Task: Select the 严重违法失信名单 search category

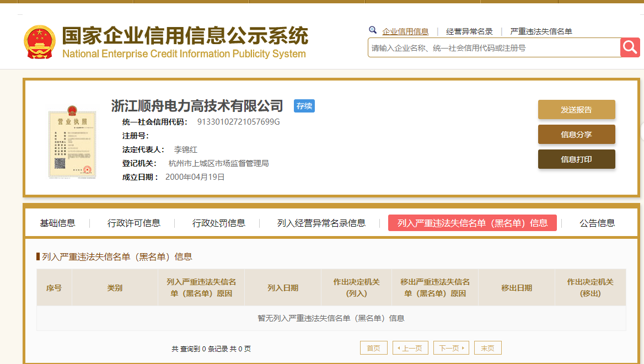Action: tap(541, 31)
